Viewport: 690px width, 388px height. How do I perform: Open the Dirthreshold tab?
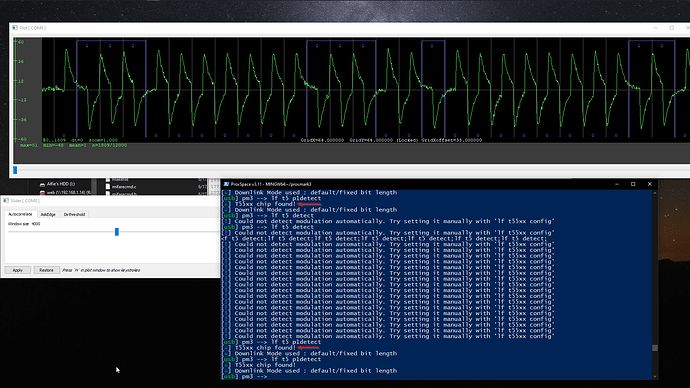pos(74,214)
